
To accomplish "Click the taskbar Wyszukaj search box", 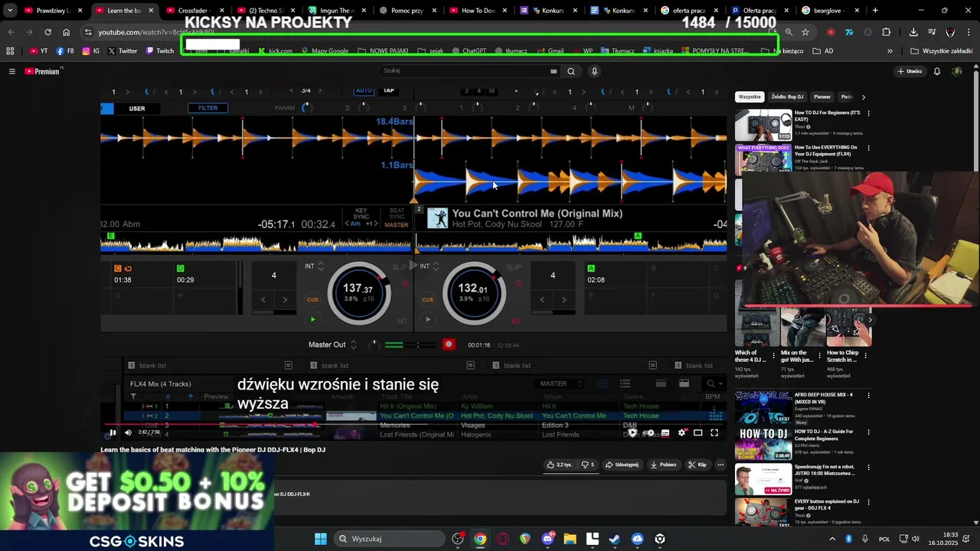I will pos(390,539).
